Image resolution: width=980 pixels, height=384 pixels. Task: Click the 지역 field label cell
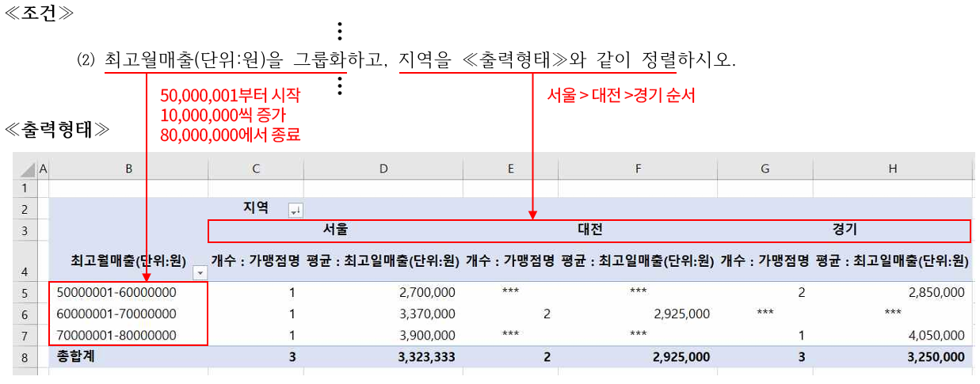tap(255, 208)
